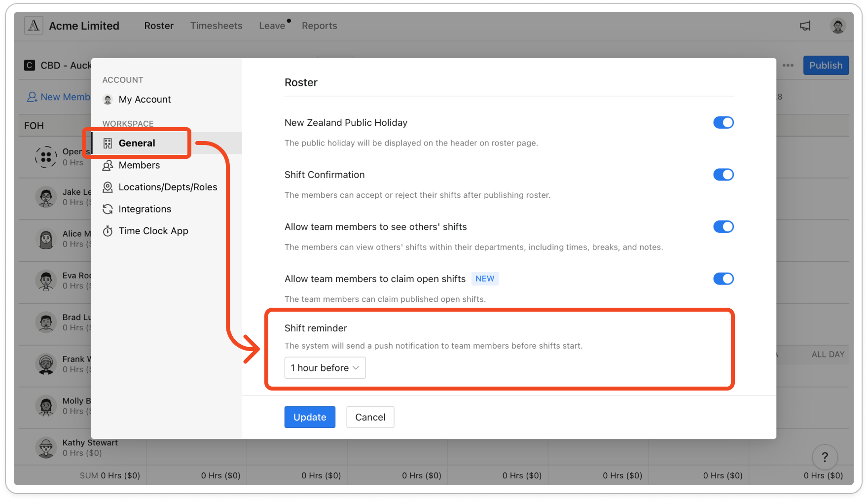Click the Cancel button
The height and width of the screenshot is (501, 868).
(x=370, y=417)
